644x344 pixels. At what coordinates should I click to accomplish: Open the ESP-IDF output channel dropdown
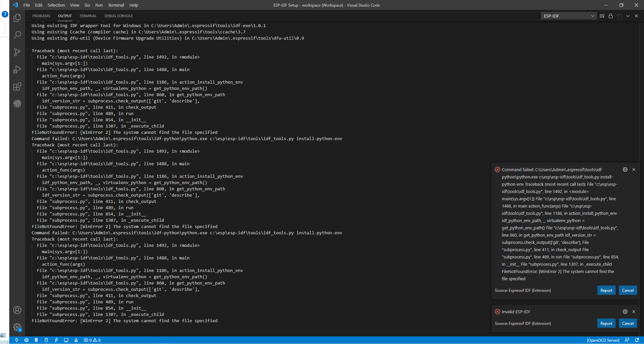tap(568, 16)
